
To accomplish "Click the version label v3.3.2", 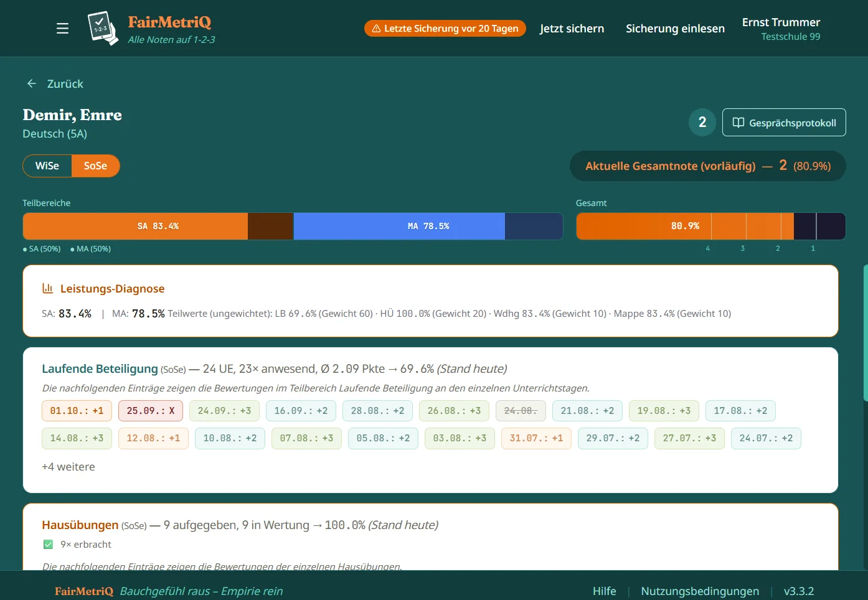I will 799,591.
